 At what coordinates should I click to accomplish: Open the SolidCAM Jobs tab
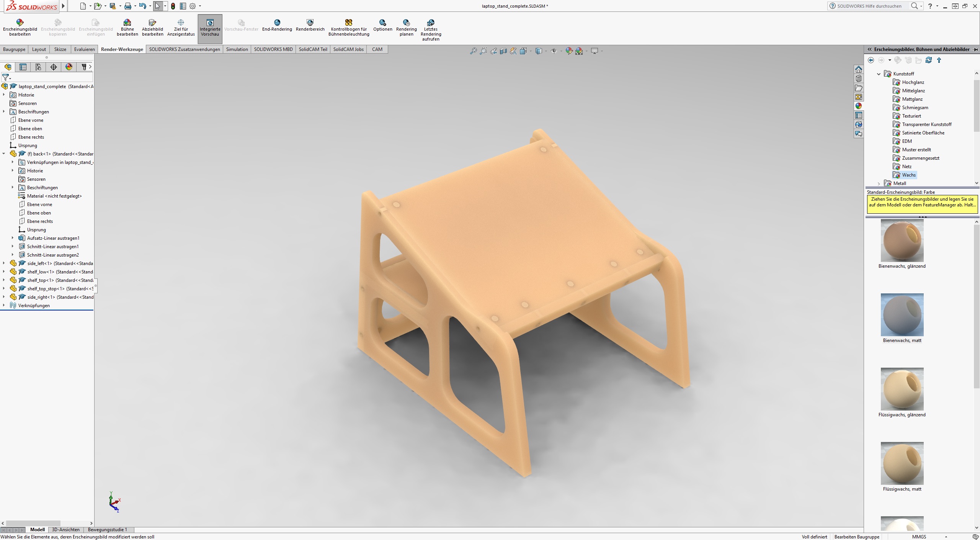[348, 49]
